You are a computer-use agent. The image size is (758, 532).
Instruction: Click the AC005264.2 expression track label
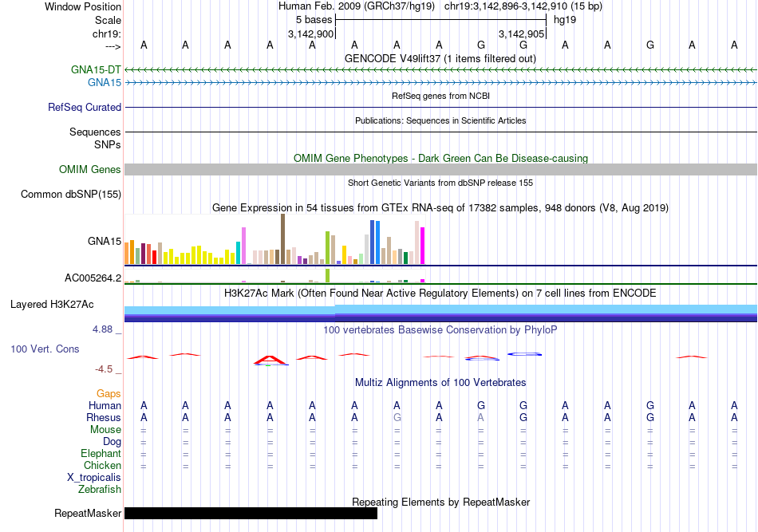93,278
